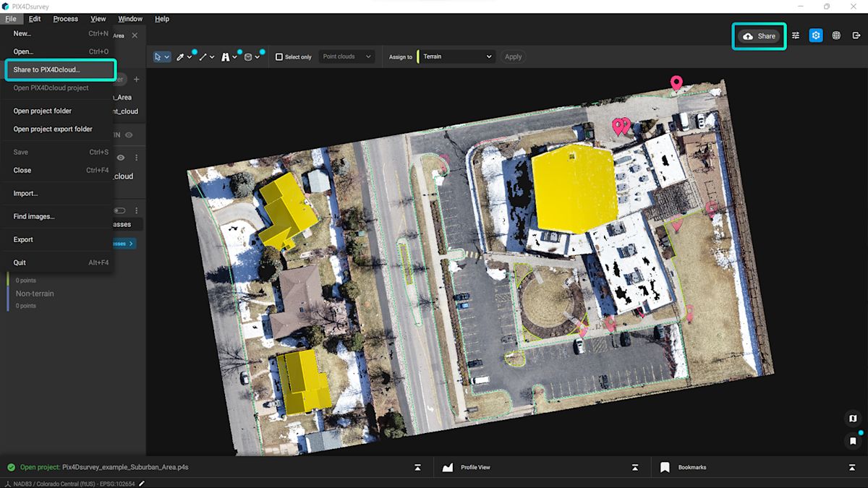The image size is (868, 488).
Task: Enable the Select only checkbox
Action: 278,56
